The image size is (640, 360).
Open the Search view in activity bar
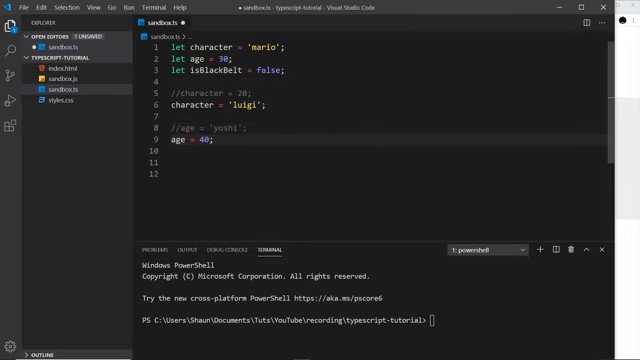click(x=10, y=51)
